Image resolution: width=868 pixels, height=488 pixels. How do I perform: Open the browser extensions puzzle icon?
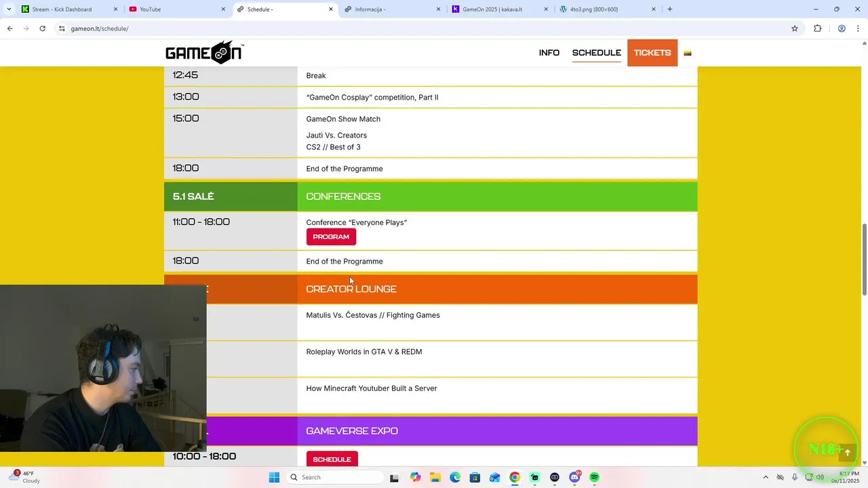click(x=817, y=28)
